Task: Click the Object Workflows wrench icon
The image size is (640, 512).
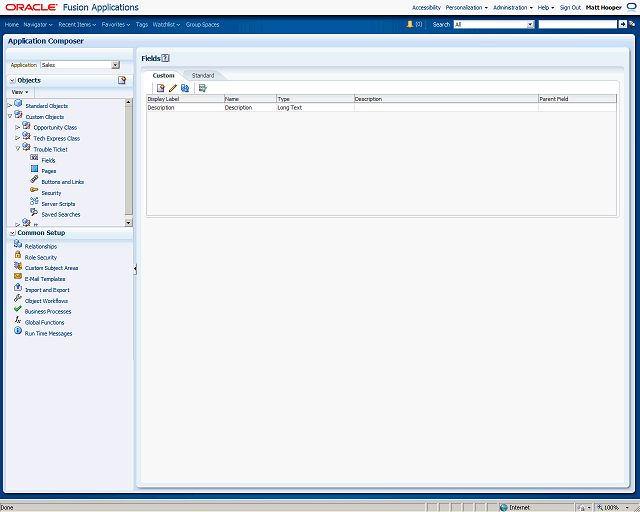Action: coord(18,298)
